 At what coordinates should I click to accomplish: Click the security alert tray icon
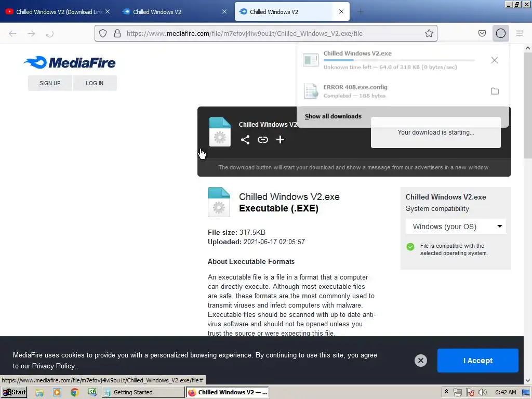[x=470, y=393]
